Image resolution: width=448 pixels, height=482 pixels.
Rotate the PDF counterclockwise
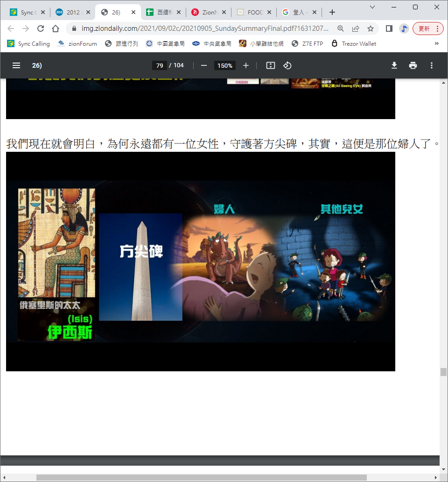(x=287, y=65)
